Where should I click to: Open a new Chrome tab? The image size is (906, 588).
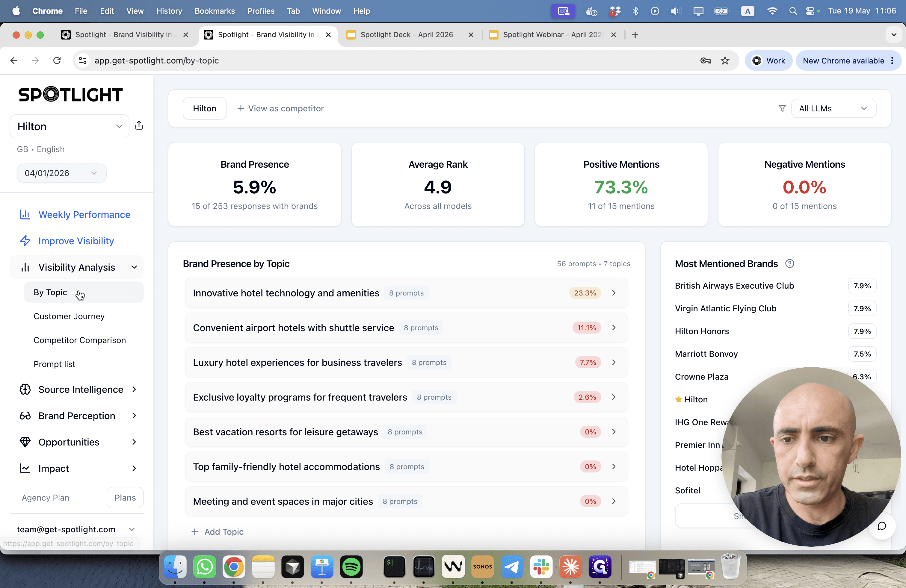pyautogui.click(x=635, y=35)
